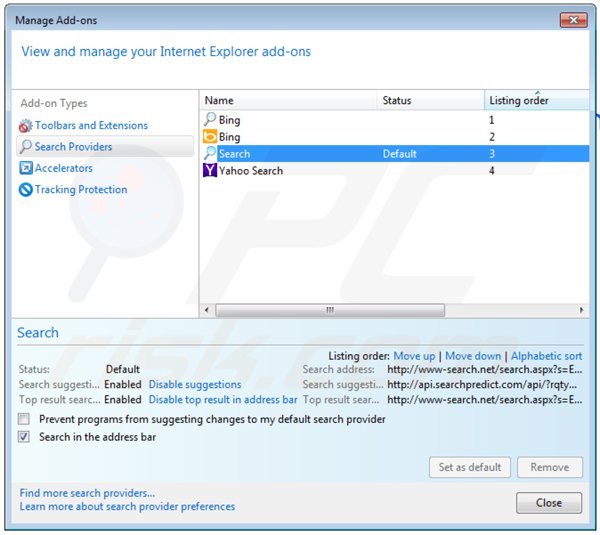Viewport: 600px width, 535px height.
Task: Click the Remove button
Action: (x=550, y=467)
